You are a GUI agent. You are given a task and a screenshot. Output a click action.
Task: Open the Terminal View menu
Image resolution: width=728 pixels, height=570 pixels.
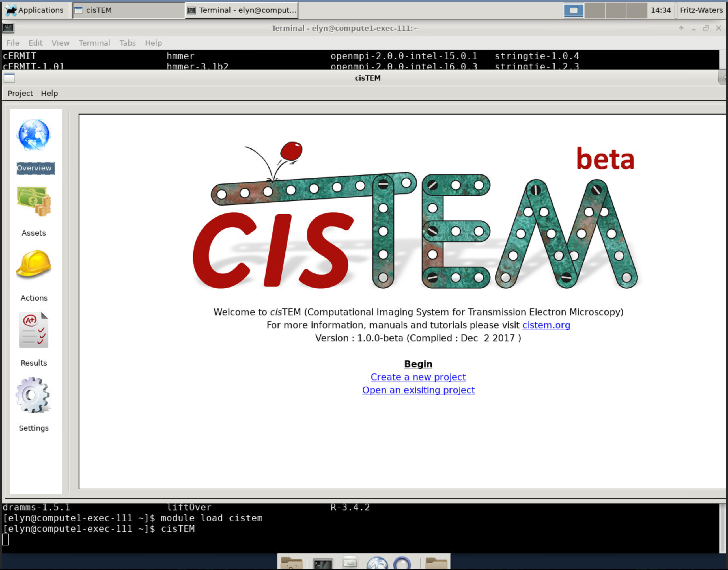(x=61, y=43)
